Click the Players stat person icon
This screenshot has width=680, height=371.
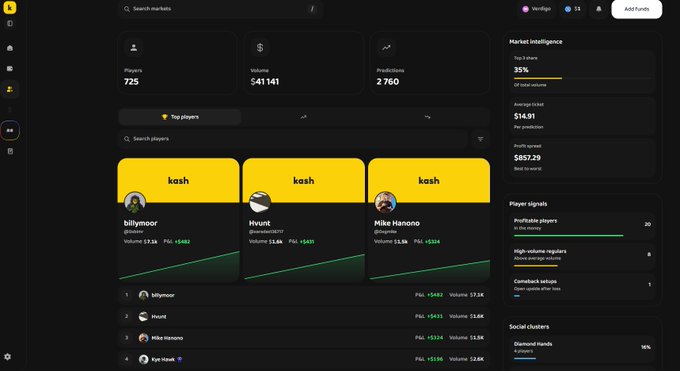(x=134, y=48)
